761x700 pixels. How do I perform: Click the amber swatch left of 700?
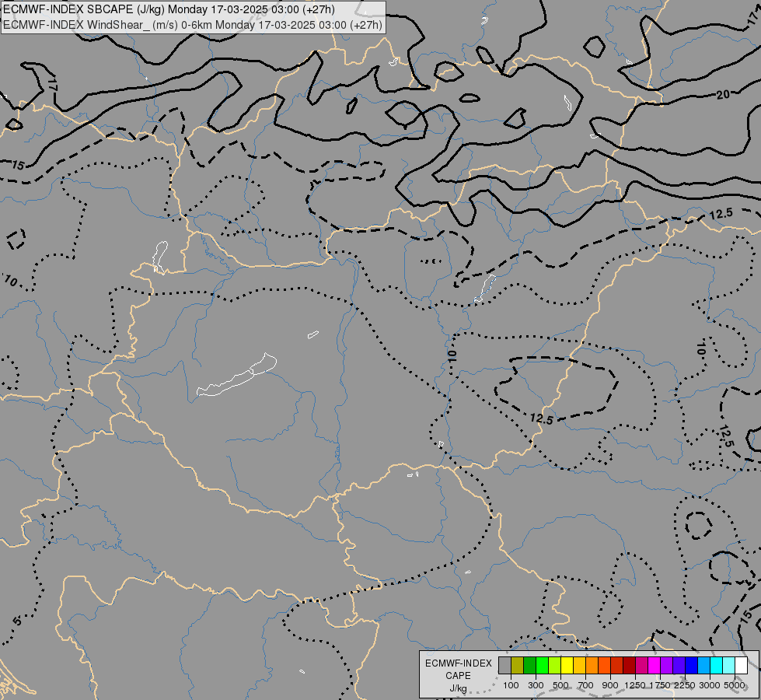pyautogui.click(x=579, y=666)
